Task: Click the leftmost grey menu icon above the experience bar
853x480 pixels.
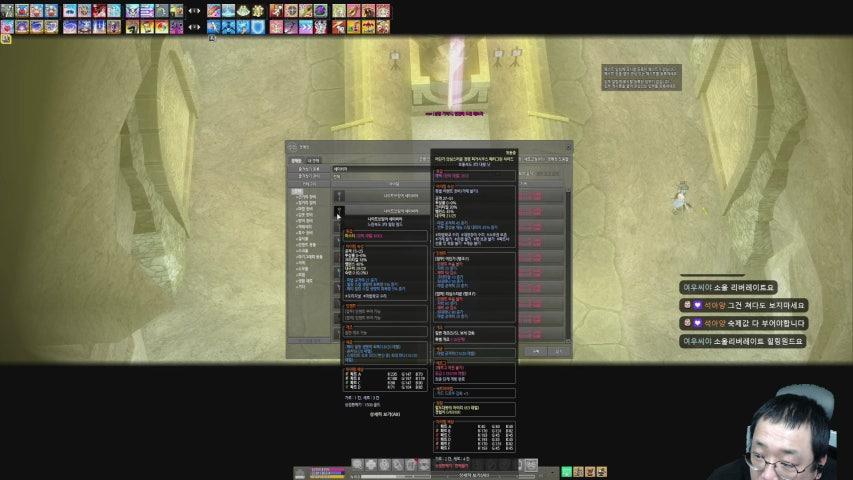Action: (x=357, y=464)
